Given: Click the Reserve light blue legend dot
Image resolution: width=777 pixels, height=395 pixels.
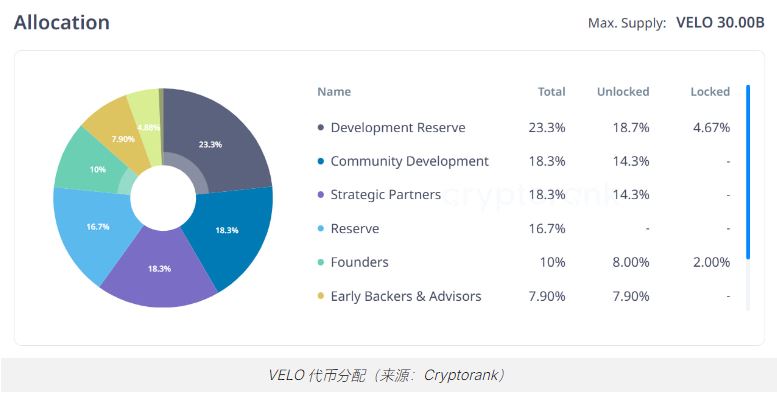Looking at the screenshot, I should click(x=321, y=228).
